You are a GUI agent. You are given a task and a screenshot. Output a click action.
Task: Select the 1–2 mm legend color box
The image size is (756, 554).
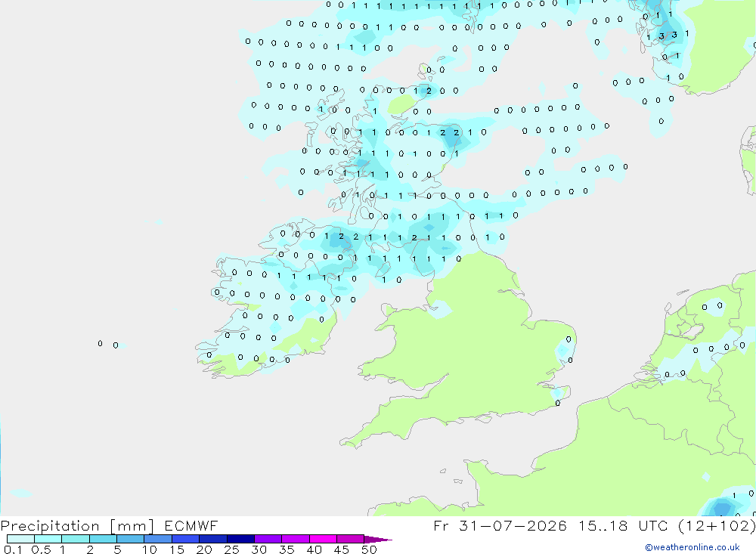76,539
